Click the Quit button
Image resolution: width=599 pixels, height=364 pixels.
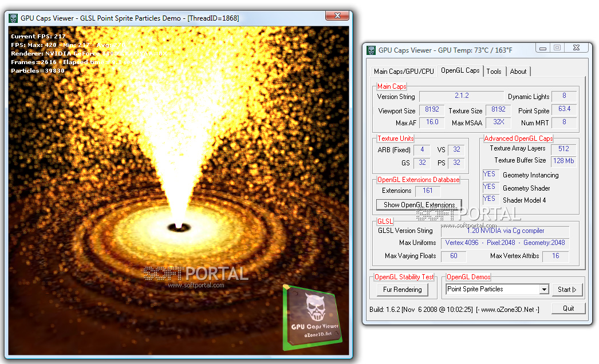[569, 308]
